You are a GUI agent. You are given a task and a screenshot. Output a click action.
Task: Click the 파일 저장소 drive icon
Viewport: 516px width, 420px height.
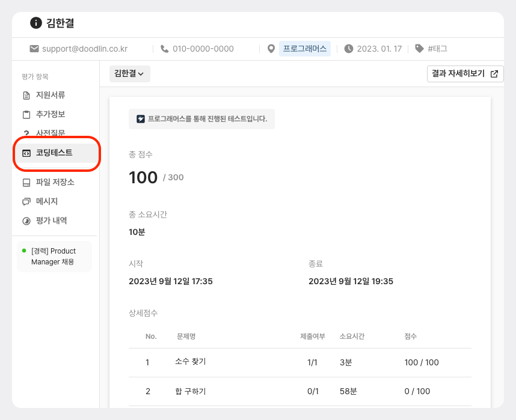[26, 183]
